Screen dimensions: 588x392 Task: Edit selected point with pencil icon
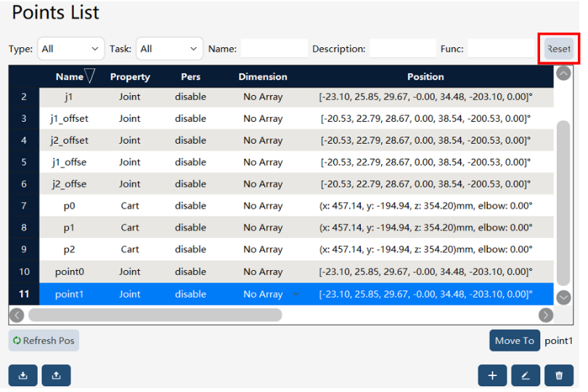(526, 375)
